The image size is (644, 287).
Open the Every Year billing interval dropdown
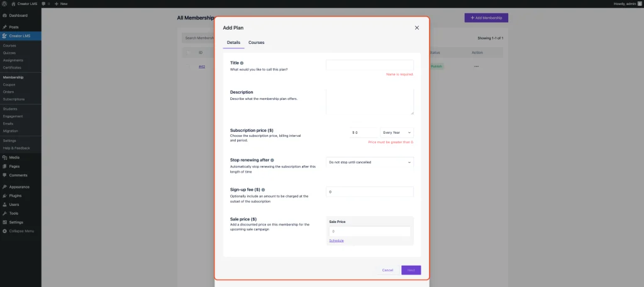pos(397,133)
